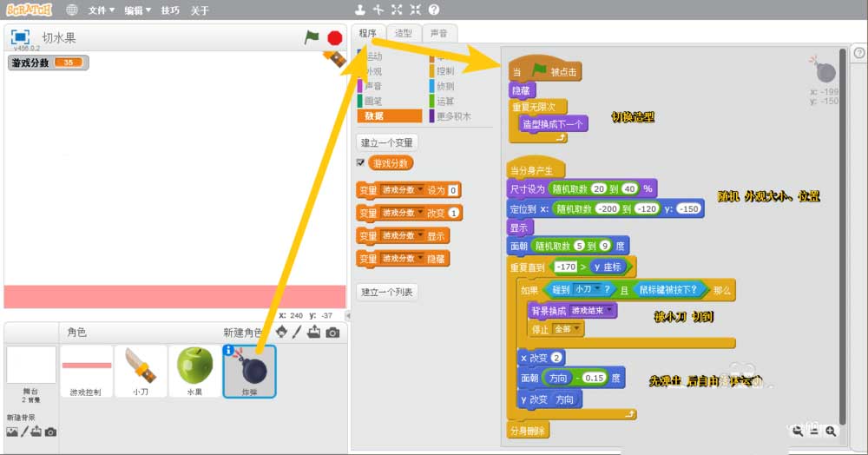
Task: Choose new sprite from library icon
Action: (x=281, y=332)
